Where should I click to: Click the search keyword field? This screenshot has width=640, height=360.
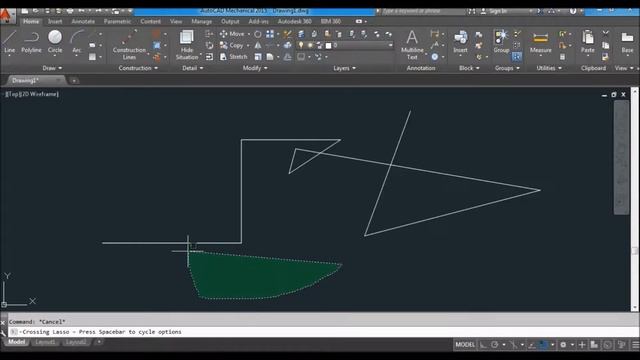pos(423,11)
